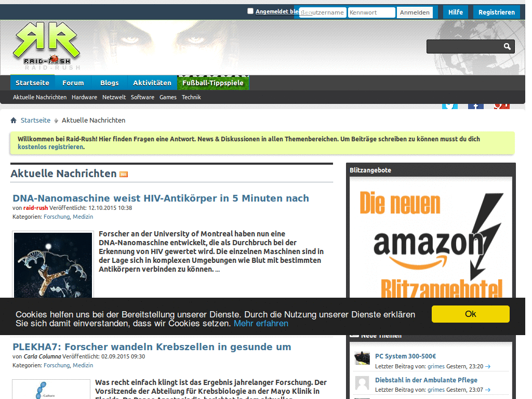Open avatar beside PC System 300-500€ thread

coord(362,358)
